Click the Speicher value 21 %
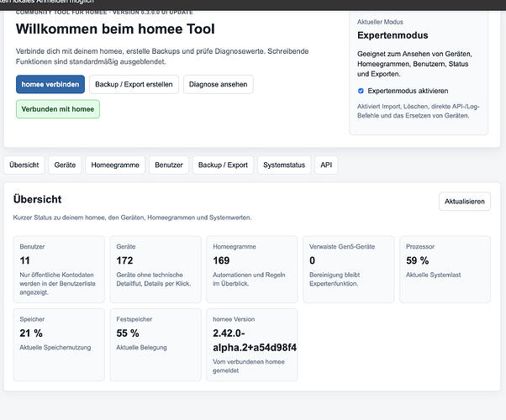Image resolution: width=506 pixels, height=420 pixels. pos(31,333)
